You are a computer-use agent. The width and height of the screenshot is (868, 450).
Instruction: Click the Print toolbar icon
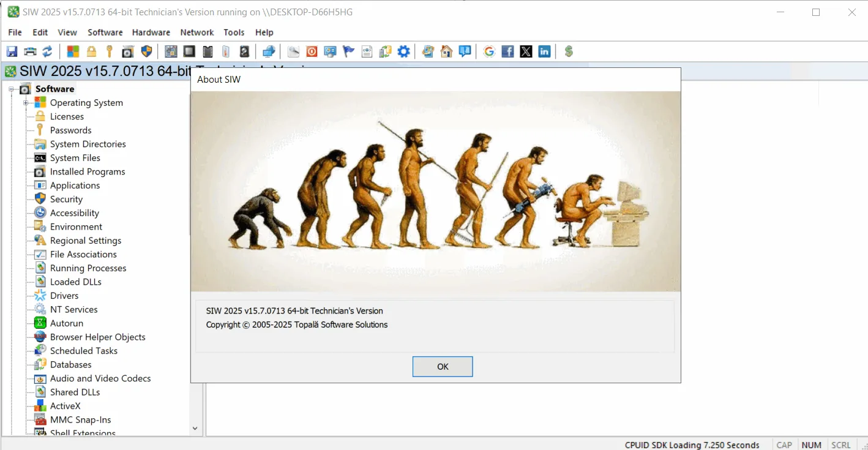[x=29, y=51]
